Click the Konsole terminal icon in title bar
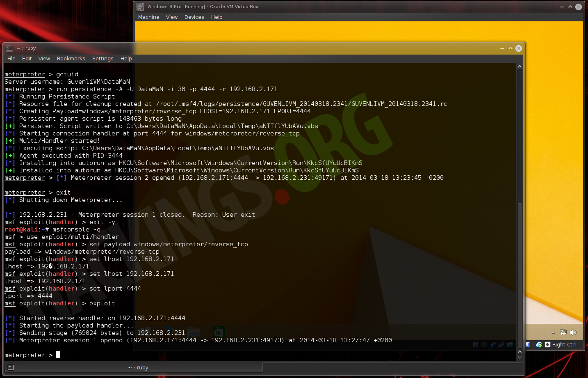The image size is (588, 378). click(9, 48)
